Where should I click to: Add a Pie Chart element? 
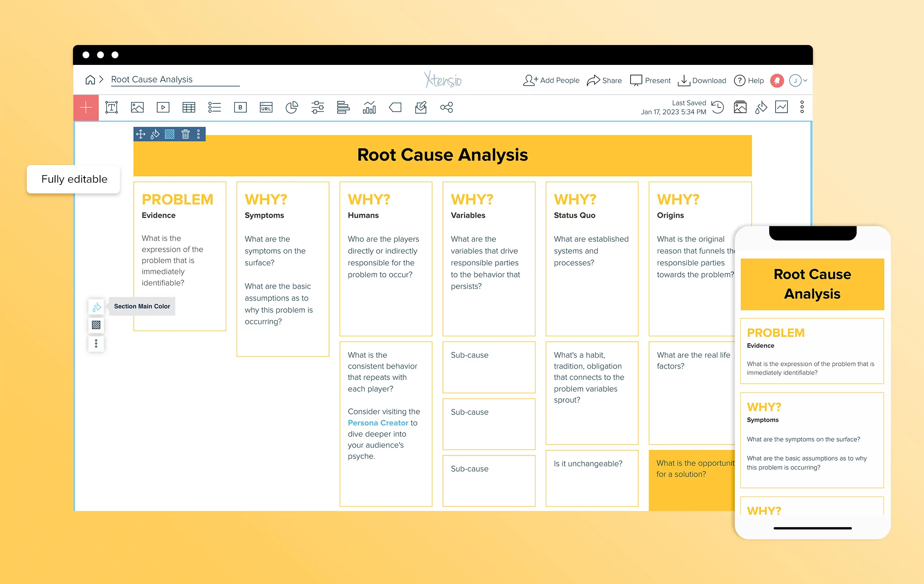(292, 107)
